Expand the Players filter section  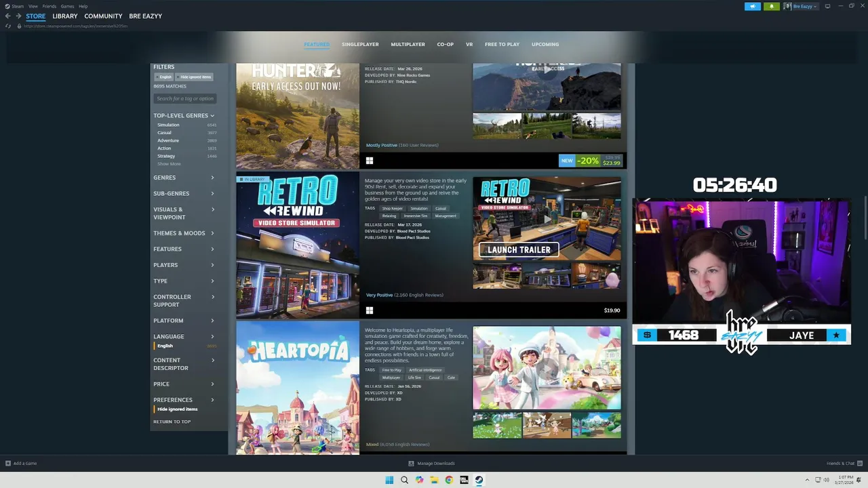pos(184,265)
